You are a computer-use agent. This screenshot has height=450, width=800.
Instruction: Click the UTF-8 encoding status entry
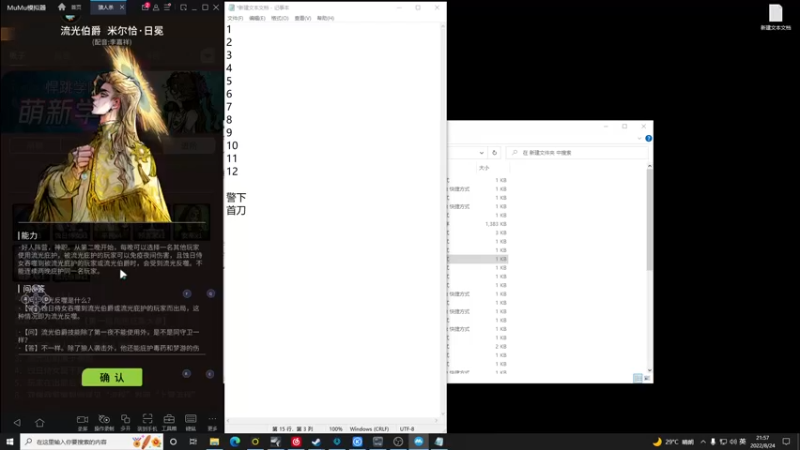click(407, 429)
